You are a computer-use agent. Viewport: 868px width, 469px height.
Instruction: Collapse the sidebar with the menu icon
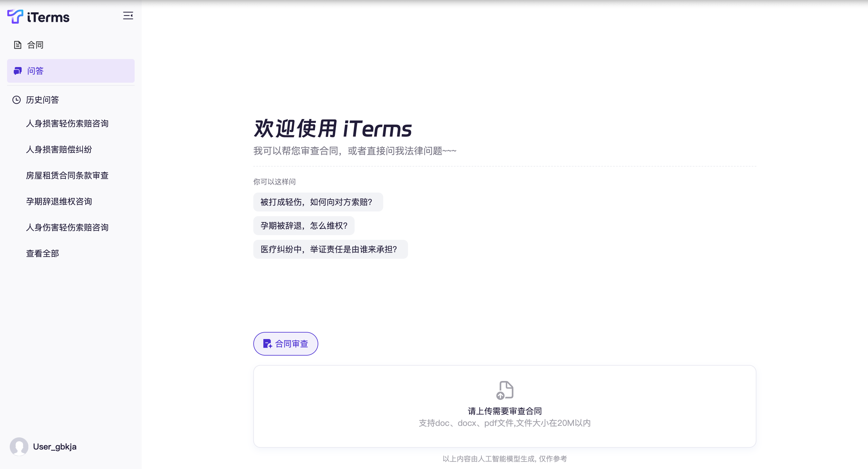[128, 16]
